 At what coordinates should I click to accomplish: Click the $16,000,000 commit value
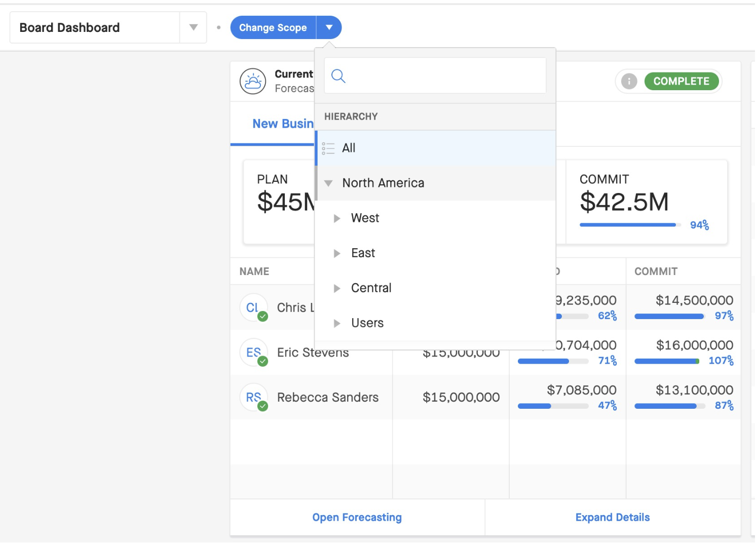tap(695, 345)
